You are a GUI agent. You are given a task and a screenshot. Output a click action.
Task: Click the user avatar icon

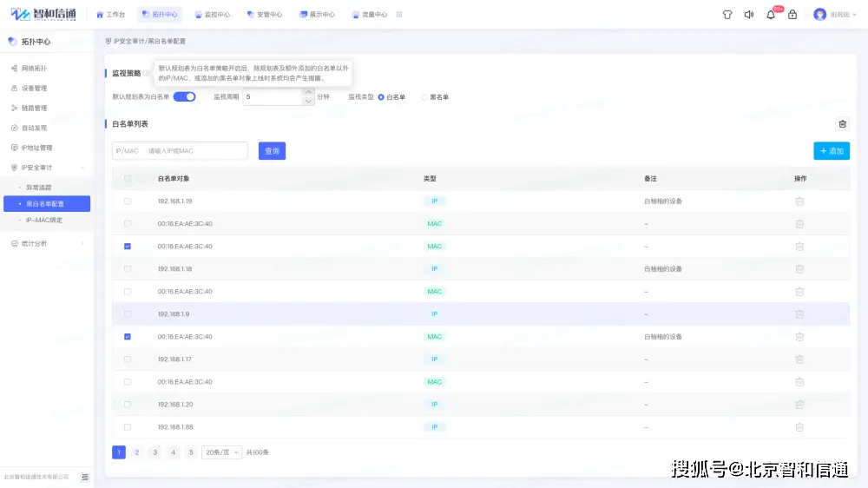820,15
